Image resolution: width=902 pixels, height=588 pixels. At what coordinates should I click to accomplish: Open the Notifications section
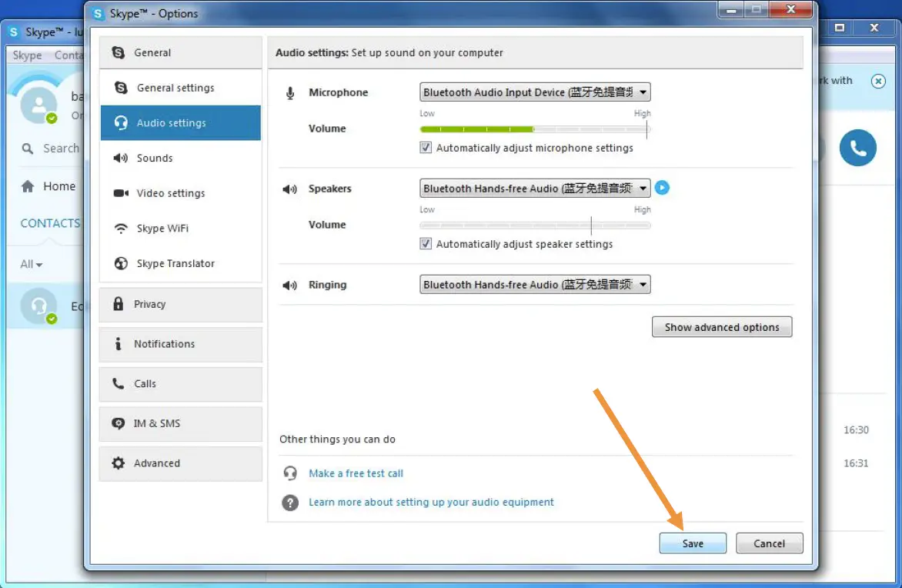pos(180,344)
